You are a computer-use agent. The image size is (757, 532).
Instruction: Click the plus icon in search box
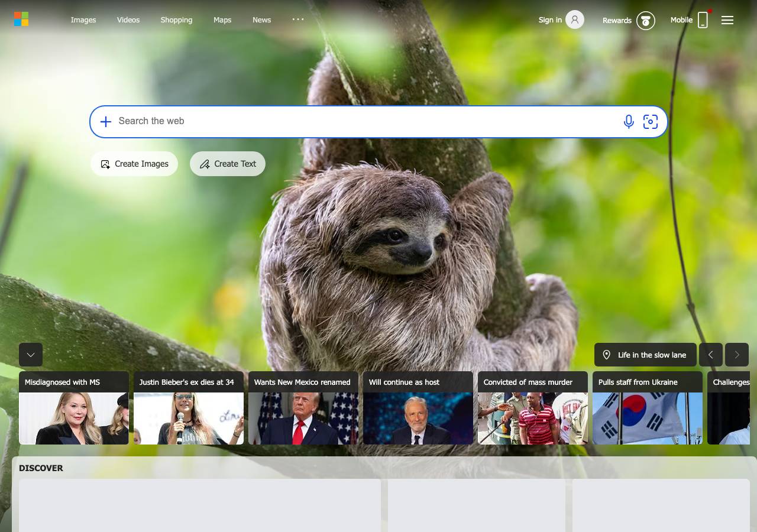[106, 122]
